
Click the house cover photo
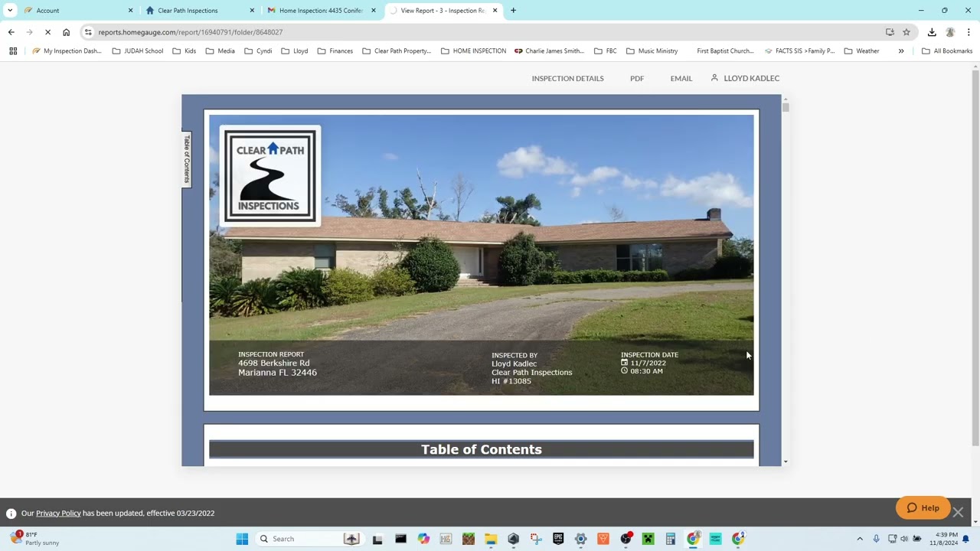pyautogui.click(x=482, y=255)
